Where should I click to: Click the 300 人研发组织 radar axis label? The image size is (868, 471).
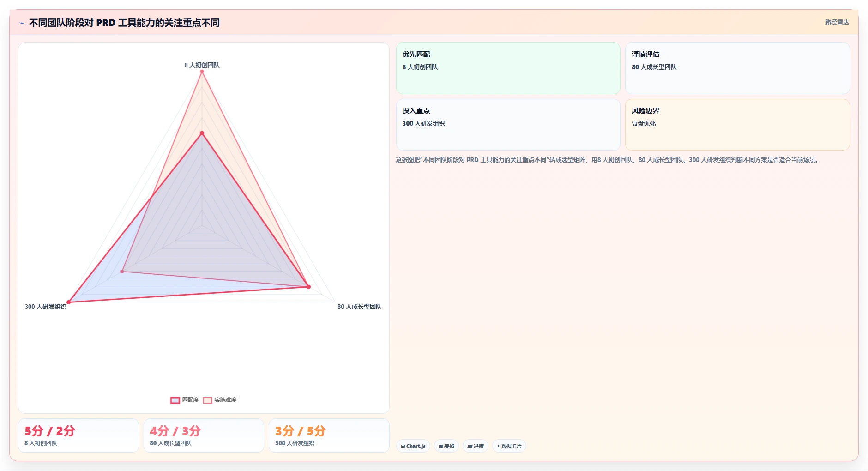click(x=46, y=307)
